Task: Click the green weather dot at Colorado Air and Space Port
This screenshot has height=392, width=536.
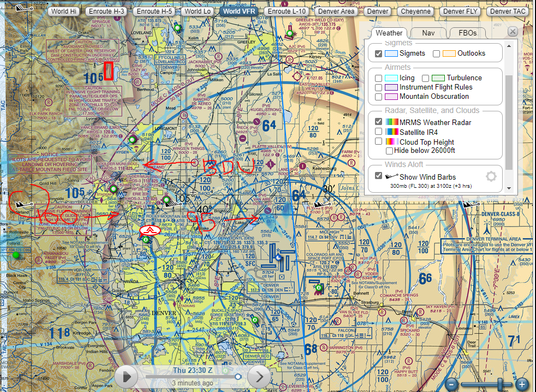Action: (x=319, y=288)
